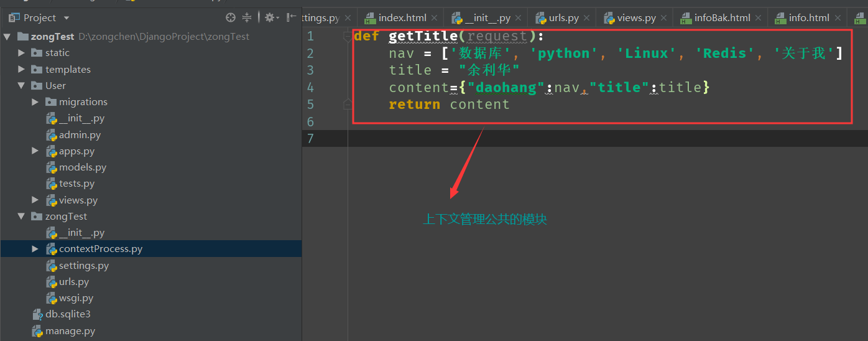The height and width of the screenshot is (341, 868).
Task: Expand the contextProcess.py structure arrow
Action: (x=35, y=249)
